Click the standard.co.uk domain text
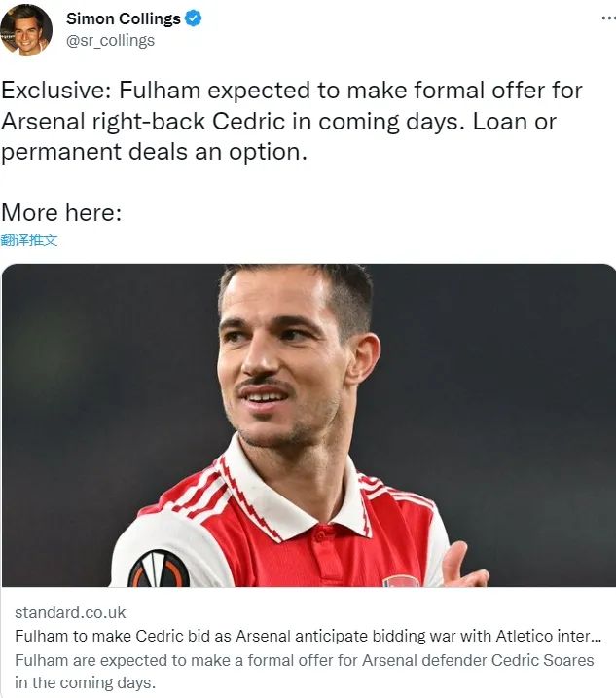This screenshot has width=616, height=698. point(70,613)
